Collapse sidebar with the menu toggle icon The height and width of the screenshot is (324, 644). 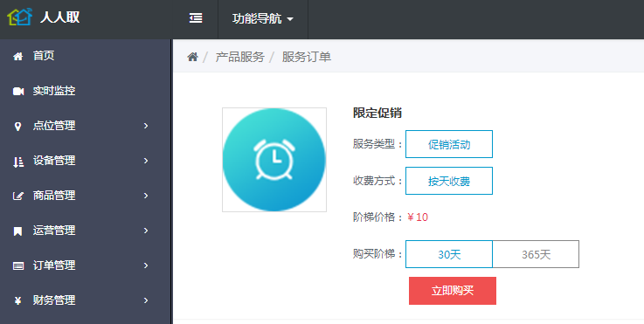click(x=196, y=18)
